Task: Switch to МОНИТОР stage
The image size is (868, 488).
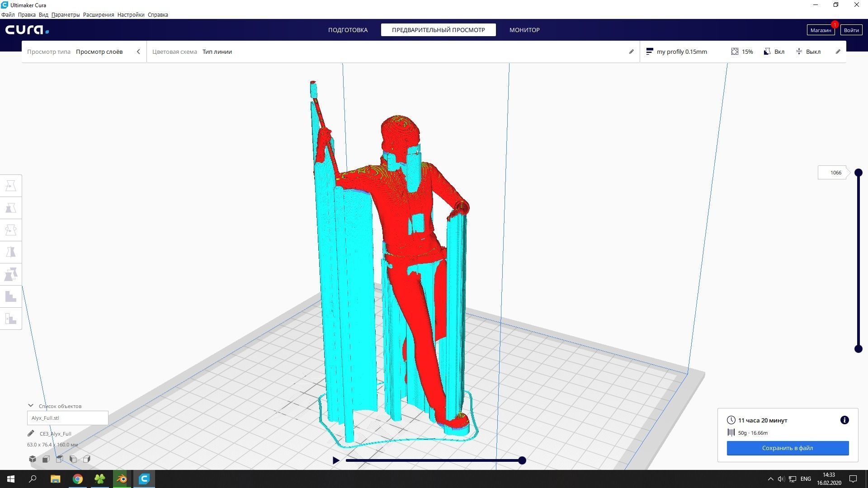Action: pyautogui.click(x=524, y=30)
